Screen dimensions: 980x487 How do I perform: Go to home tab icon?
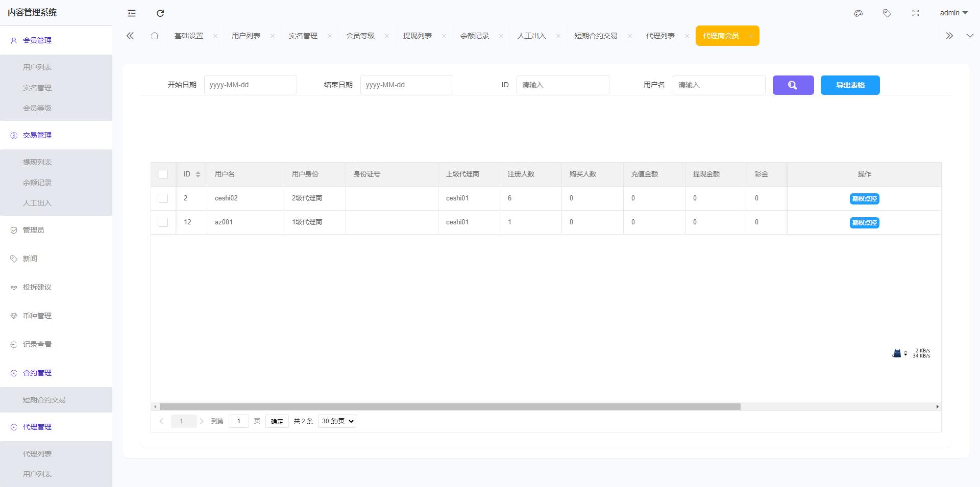[155, 36]
